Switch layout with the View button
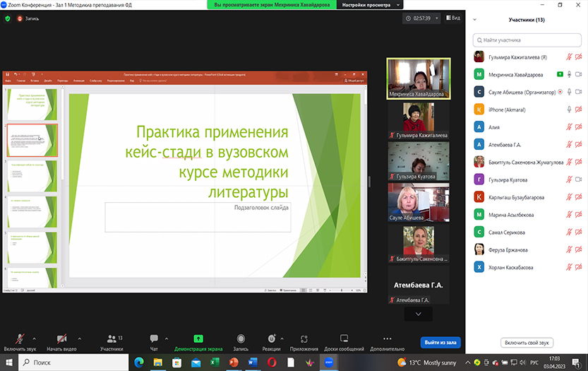 pyautogui.click(x=452, y=18)
